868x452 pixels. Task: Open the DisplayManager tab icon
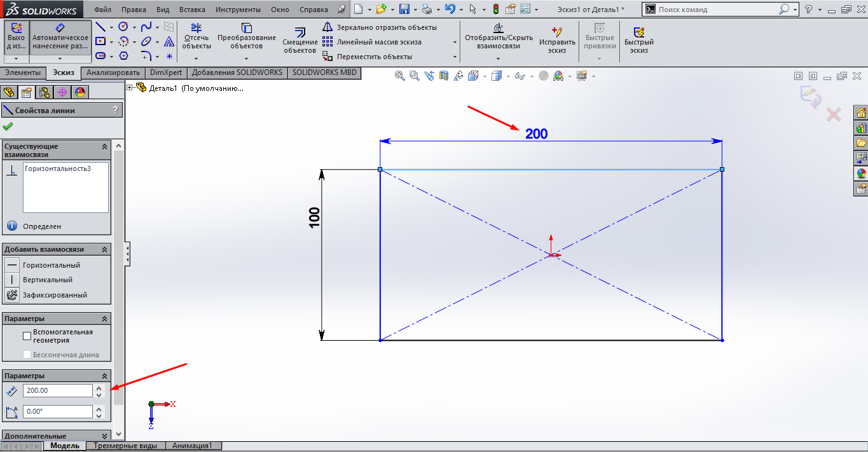click(79, 93)
